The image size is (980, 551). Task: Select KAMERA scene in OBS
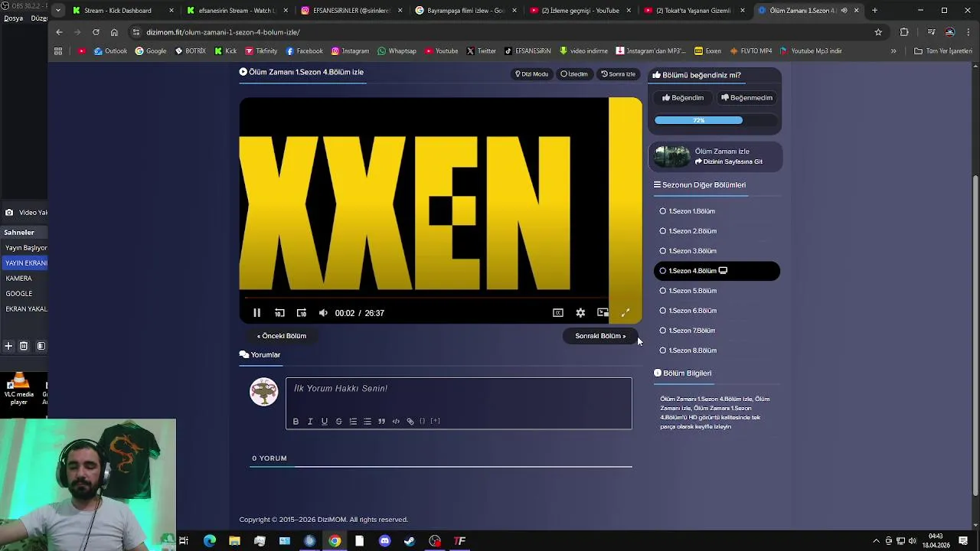pyautogui.click(x=19, y=279)
